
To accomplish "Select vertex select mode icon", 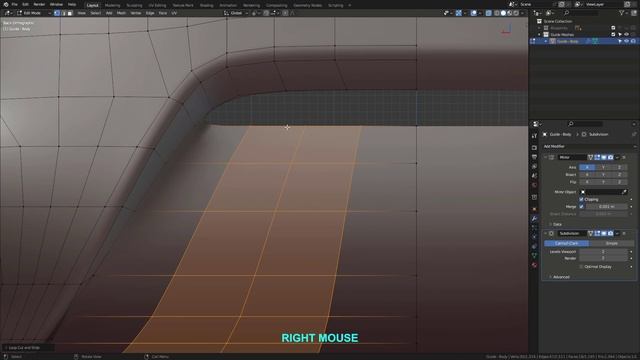I will (x=57, y=13).
